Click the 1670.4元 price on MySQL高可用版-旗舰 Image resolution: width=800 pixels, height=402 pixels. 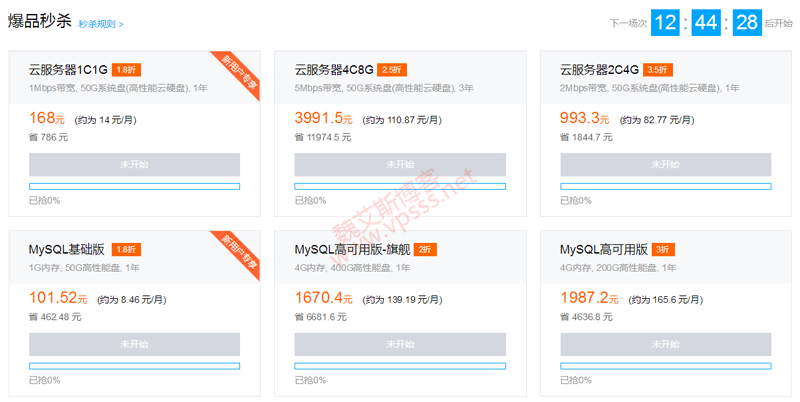coord(324,297)
